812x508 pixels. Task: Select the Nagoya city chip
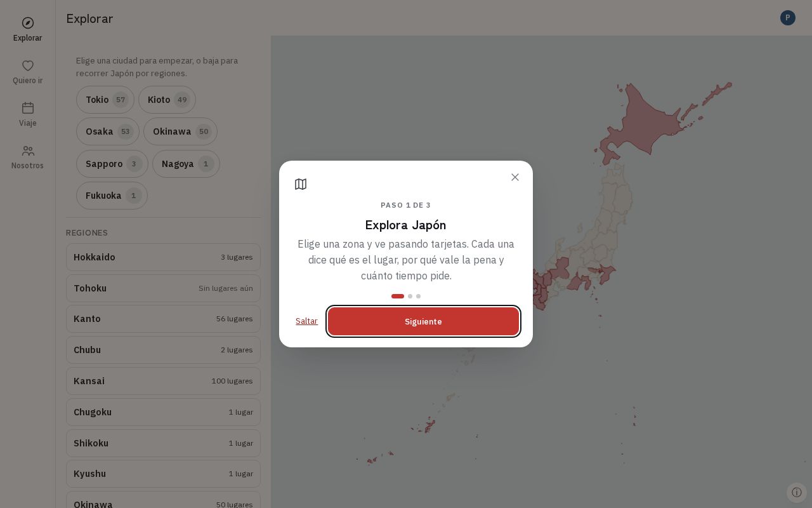[x=186, y=164]
